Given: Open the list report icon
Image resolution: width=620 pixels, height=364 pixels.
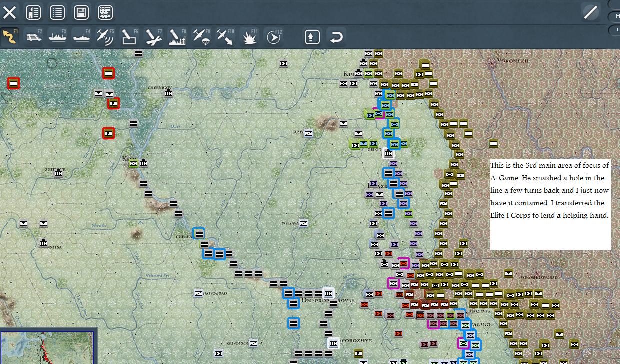Looking at the screenshot, I should tap(57, 12).
